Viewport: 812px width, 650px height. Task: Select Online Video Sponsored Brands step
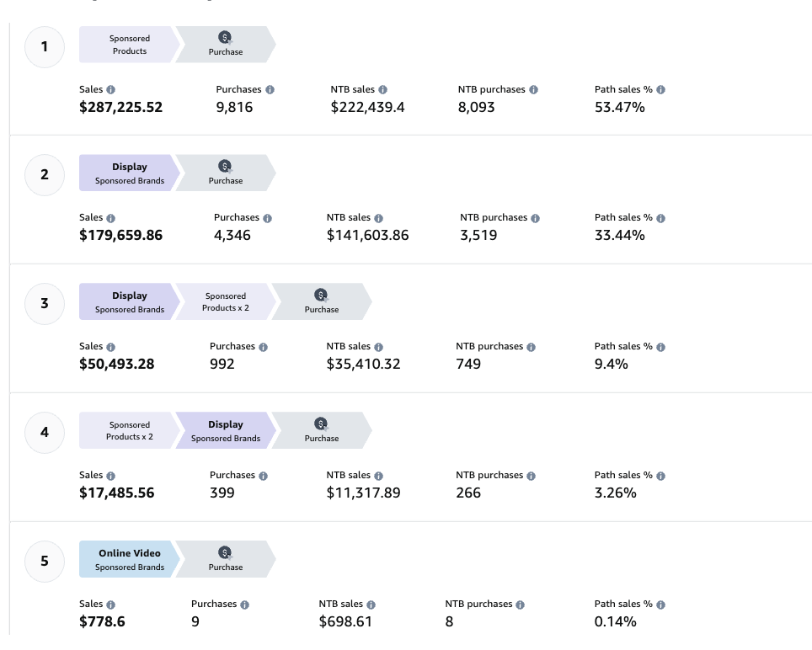coord(129,560)
